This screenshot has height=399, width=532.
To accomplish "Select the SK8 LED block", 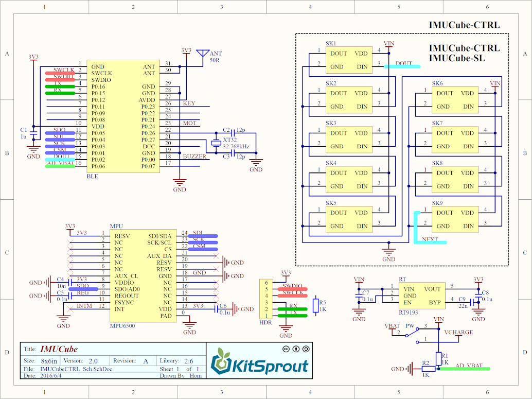I will [455, 180].
